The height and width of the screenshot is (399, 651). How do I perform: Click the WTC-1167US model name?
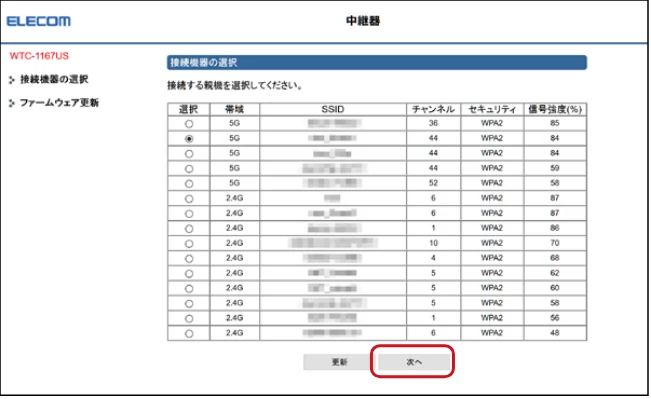click(39, 56)
